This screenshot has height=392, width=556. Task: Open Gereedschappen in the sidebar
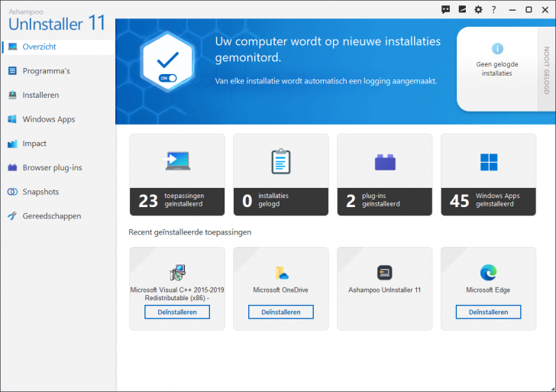pyautogui.click(x=58, y=215)
